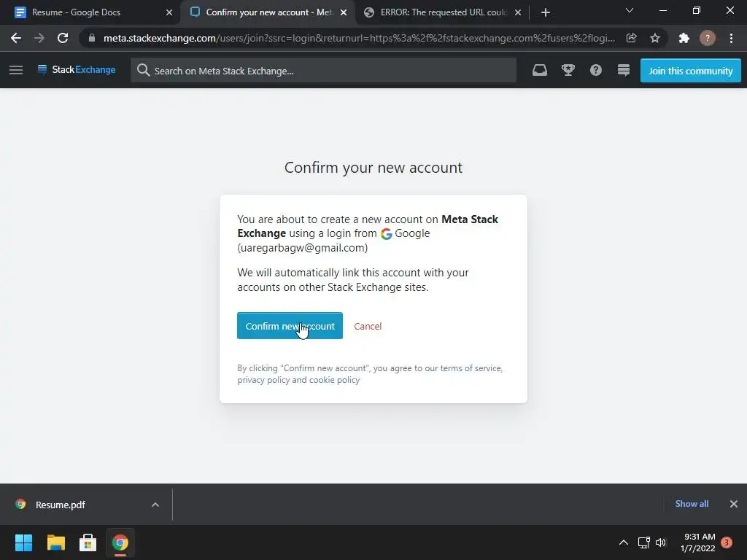Expand Resume.pdf download options chevron

(155, 505)
